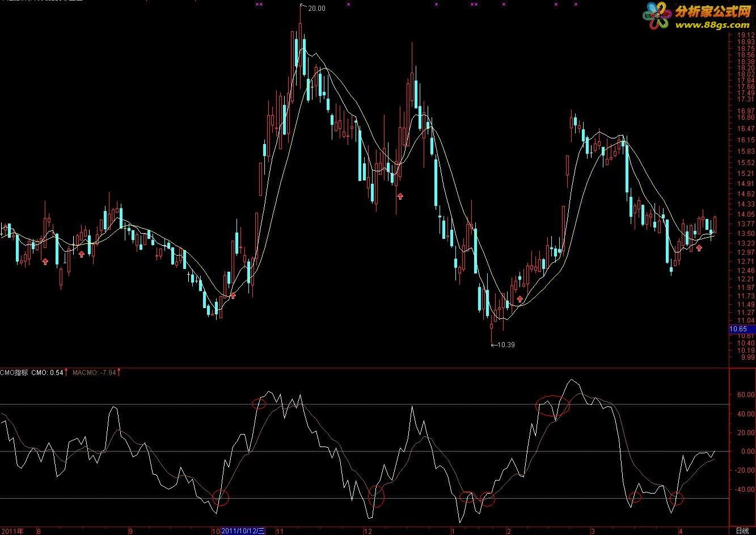The width and height of the screenshot is (756, 535).
Task: Click the 10.39 low price label
Action: pos(506,344)
